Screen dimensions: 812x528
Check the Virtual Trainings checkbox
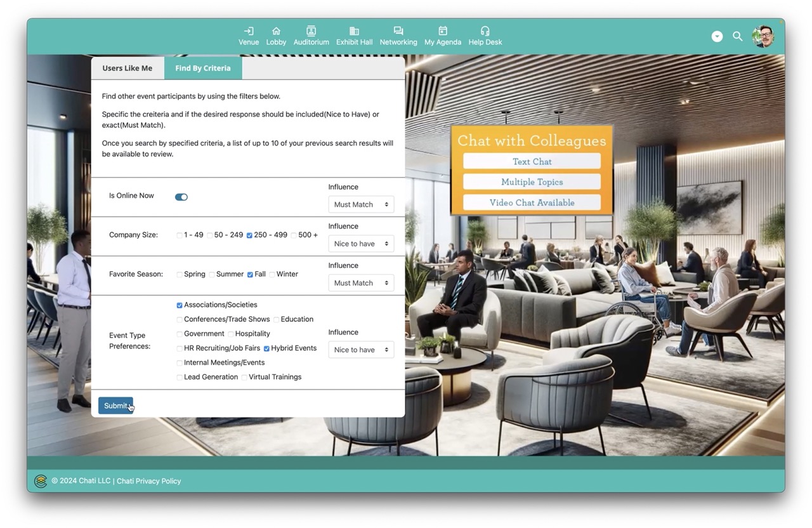[244, 378]
